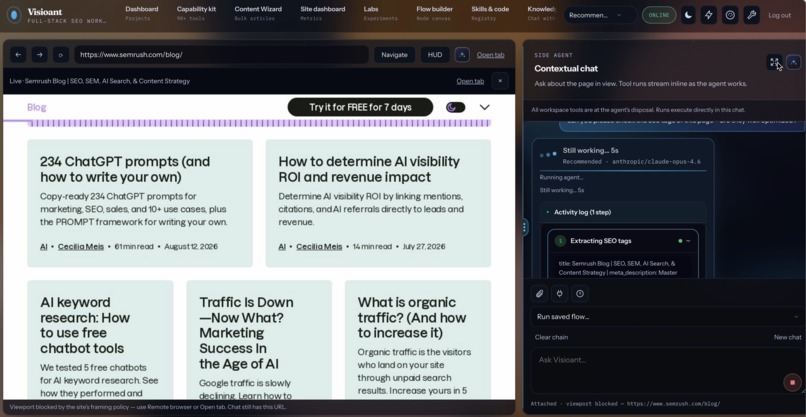
Task: Open chat history clock icon
Action: pyautogui.click(x=580, y=294)
